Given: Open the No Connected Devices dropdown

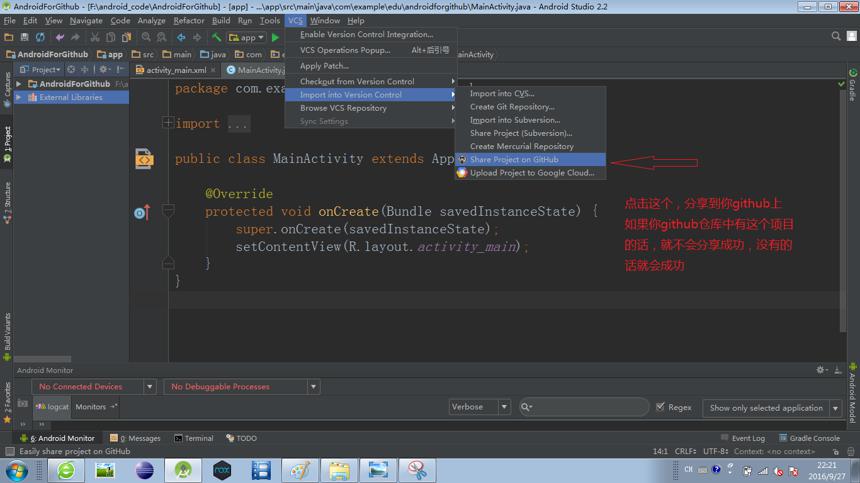Looking at the screenshot, I should tap(94, 387).
